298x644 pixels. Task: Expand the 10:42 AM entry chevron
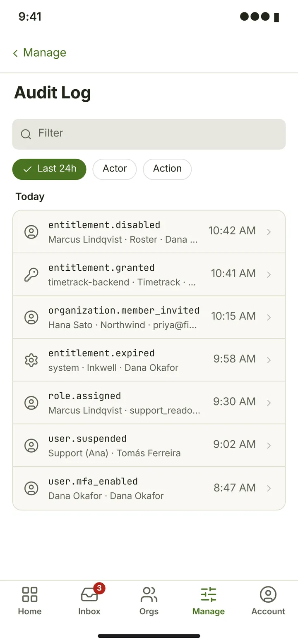[269, 232]
